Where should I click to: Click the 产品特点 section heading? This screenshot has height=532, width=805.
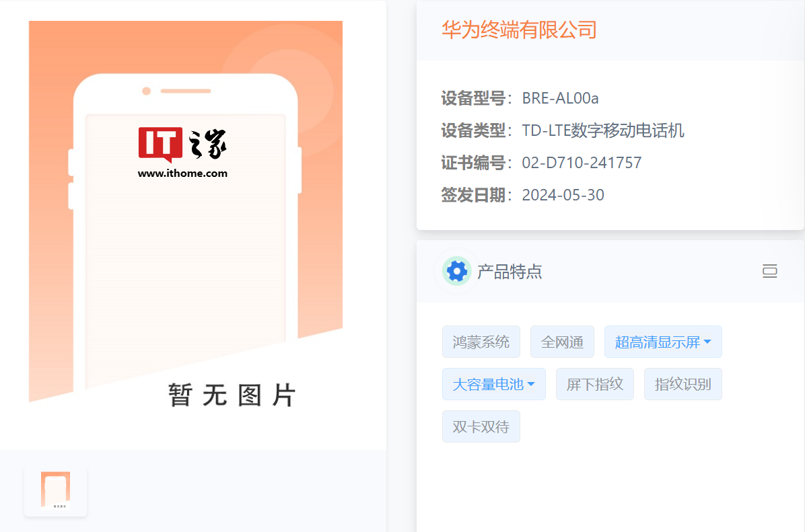click(510, 272)
